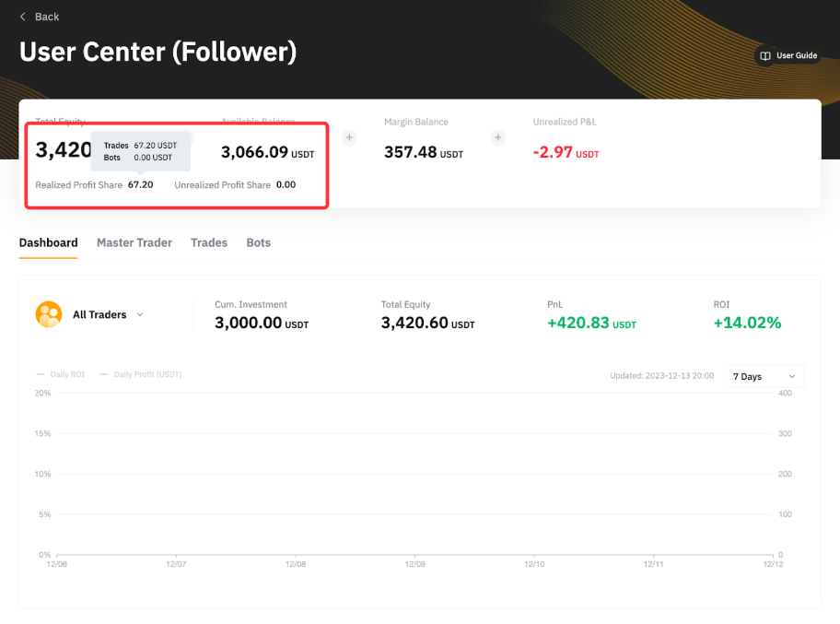Click the Back link text
The width and height of the screenshot is (840, 624).
[x=47, y=17]
